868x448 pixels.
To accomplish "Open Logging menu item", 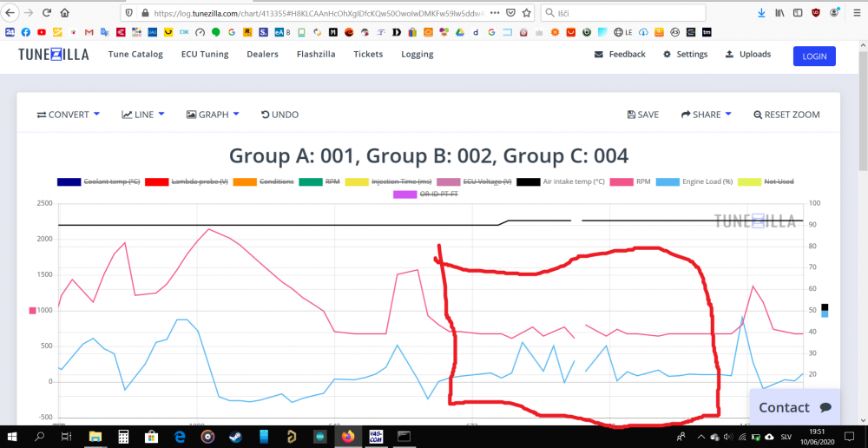I will [x=418, y=55].
